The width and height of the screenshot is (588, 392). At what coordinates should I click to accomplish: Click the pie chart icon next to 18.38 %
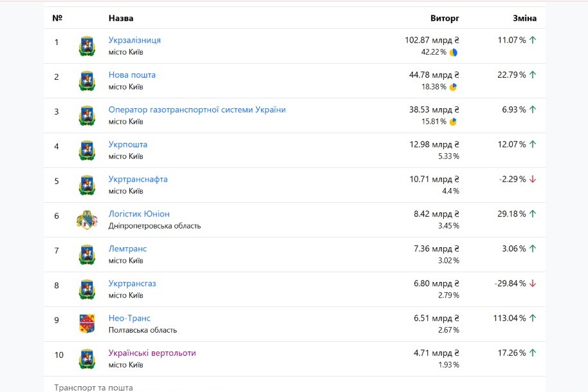tap(454, 87)
